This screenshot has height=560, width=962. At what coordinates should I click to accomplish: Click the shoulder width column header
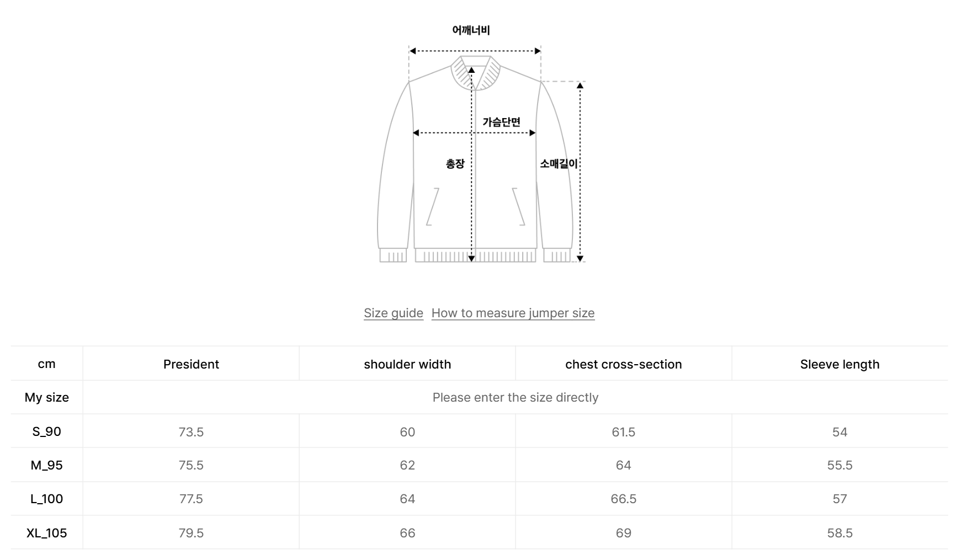(x=407, y=364)
